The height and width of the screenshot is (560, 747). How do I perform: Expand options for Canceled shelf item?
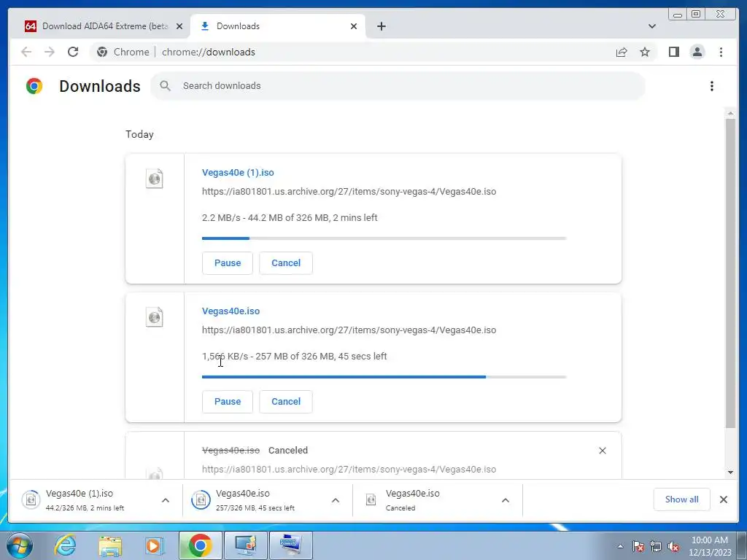click(x=506, y=500)
